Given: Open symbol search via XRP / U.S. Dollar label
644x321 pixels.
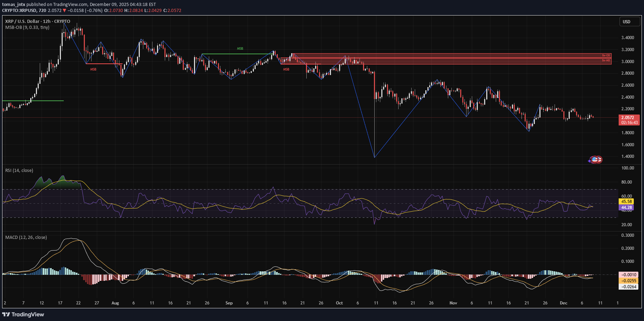Looking at the screenshot, I should pos(22,21).
